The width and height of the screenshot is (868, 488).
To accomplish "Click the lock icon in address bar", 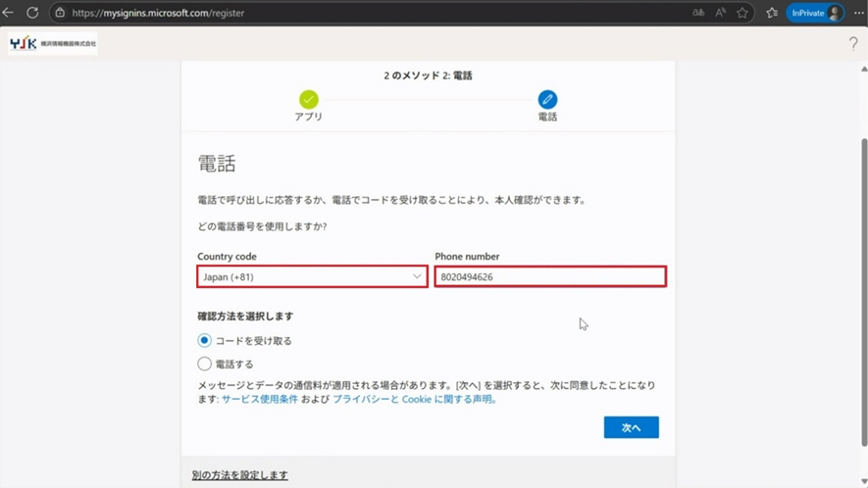I will coord(60,13).
